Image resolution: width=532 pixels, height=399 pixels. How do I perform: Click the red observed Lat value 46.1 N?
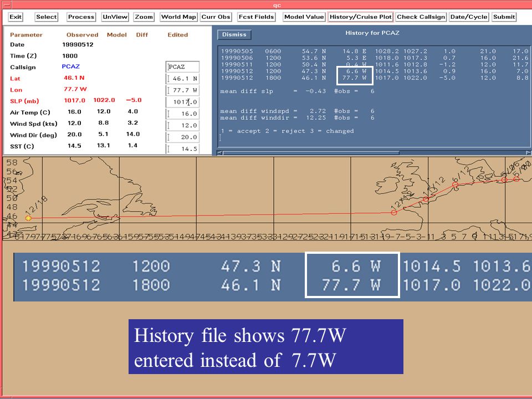point(74,78)
